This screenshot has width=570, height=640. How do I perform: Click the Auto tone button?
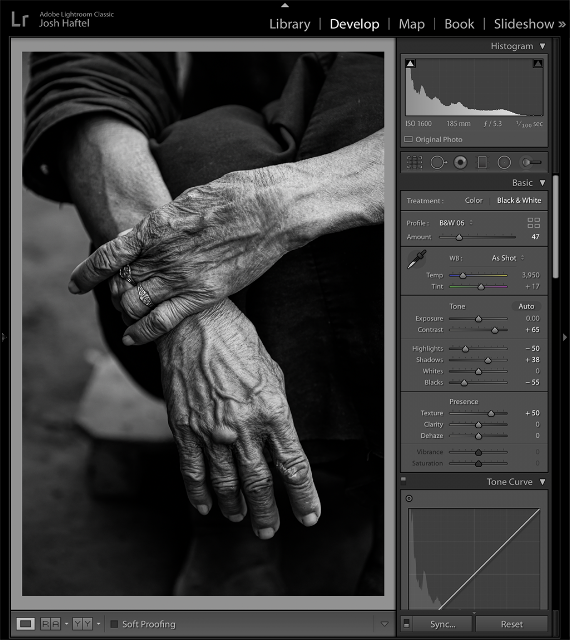[526, 306]
